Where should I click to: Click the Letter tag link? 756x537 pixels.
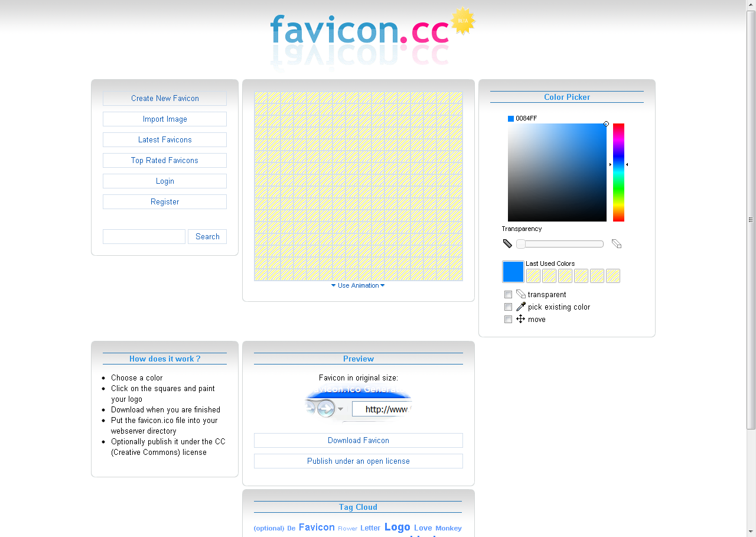point(370,528)
